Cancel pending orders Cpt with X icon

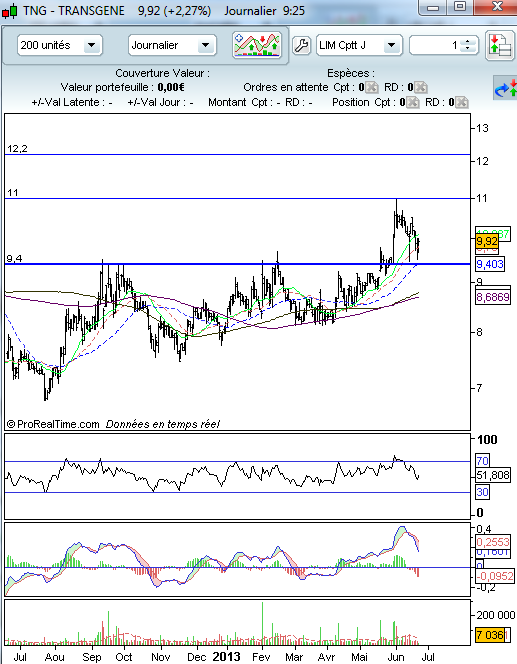(372, 87)
